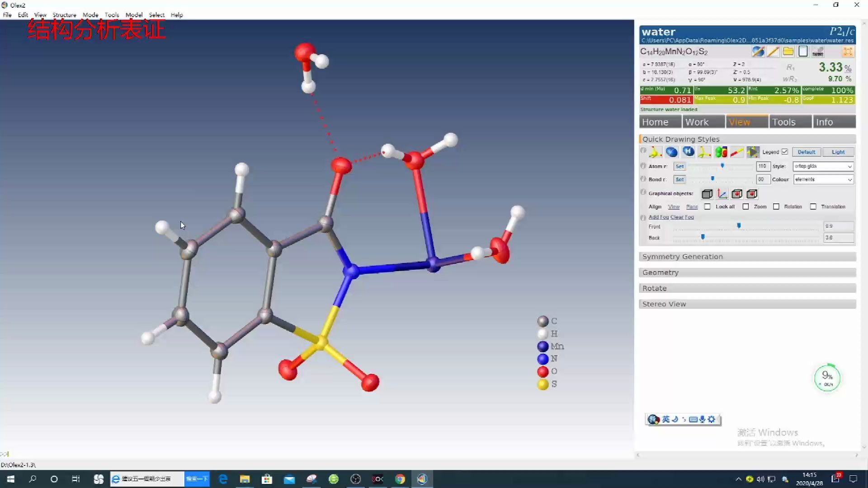
Task: Show the coordinate axes graphical object icon
Action: pyautogui.click(x=722, y=194)
